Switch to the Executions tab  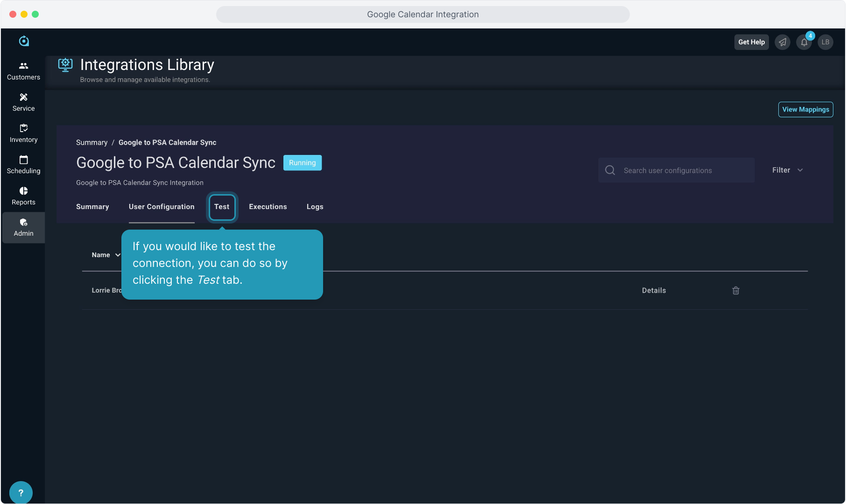[x=268, y=207]
